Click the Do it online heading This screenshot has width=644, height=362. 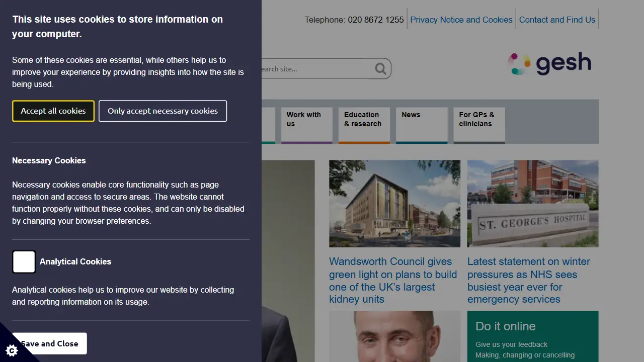[x=506, y=326]
